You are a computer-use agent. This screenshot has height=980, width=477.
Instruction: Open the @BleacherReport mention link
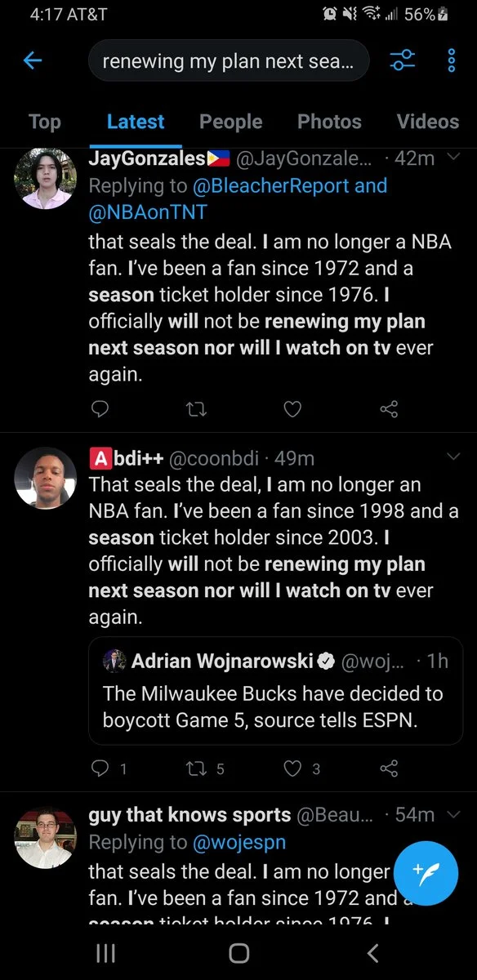click(270, 185)
